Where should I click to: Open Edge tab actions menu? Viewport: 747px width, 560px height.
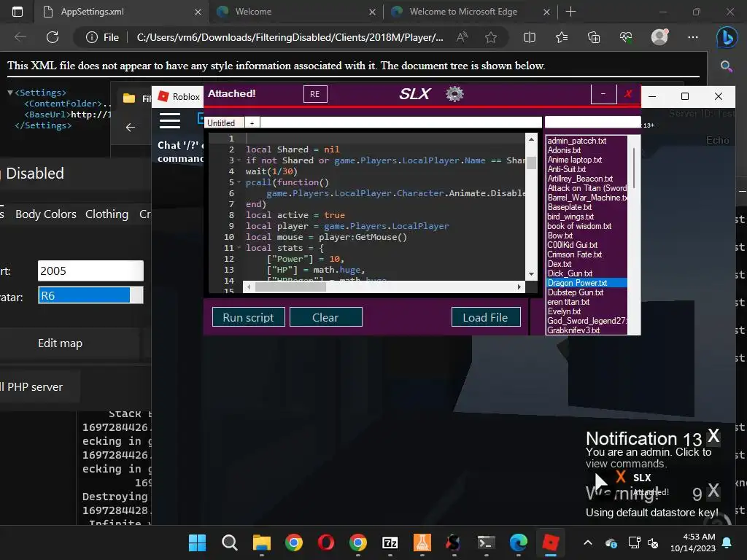(18, 12)
